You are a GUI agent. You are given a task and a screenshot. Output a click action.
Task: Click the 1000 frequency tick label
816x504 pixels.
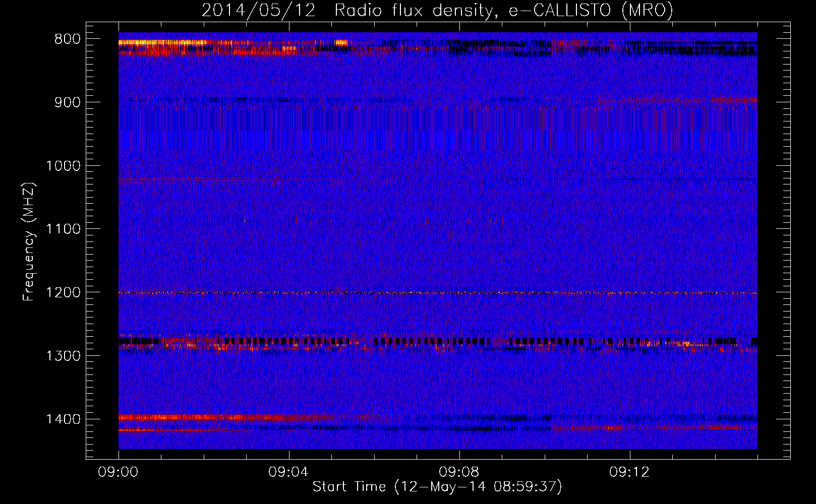(63, 166)
